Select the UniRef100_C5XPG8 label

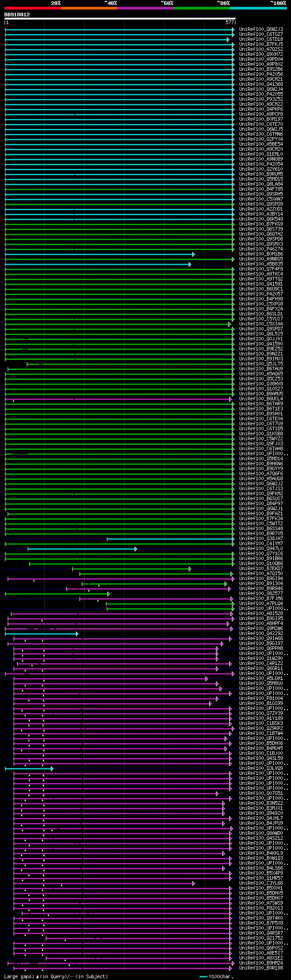coord(261,304)
